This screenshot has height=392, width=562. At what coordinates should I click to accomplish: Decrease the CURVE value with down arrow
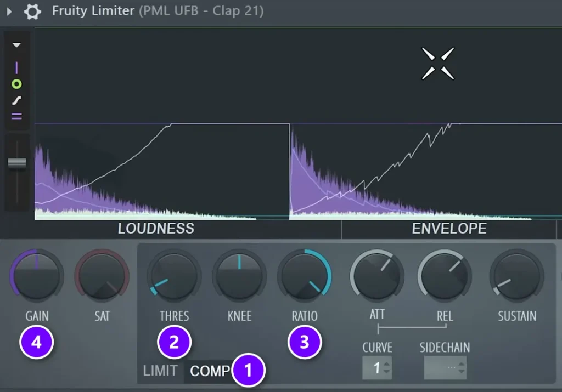(386, 371)
